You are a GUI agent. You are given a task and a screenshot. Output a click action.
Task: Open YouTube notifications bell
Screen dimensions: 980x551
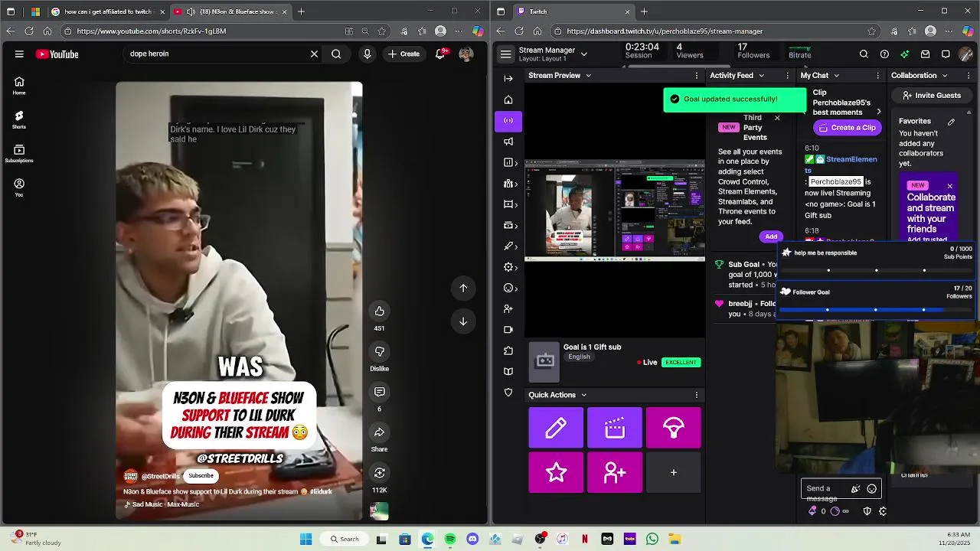pyautogui.click(x=441, y=54)
